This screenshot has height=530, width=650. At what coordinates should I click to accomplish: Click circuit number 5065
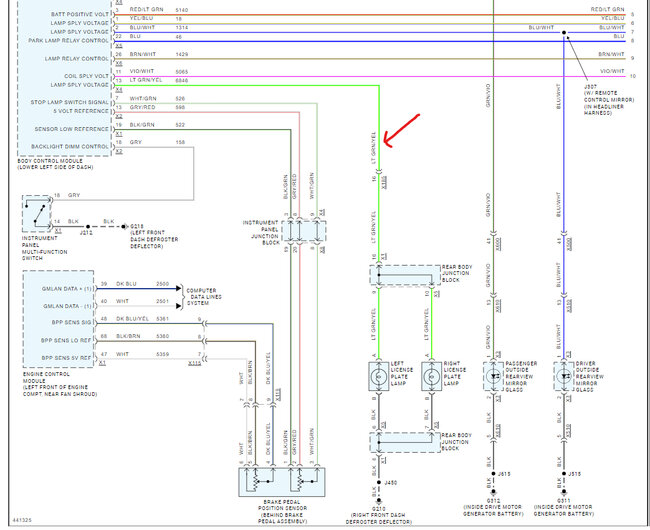pos(182,72)
